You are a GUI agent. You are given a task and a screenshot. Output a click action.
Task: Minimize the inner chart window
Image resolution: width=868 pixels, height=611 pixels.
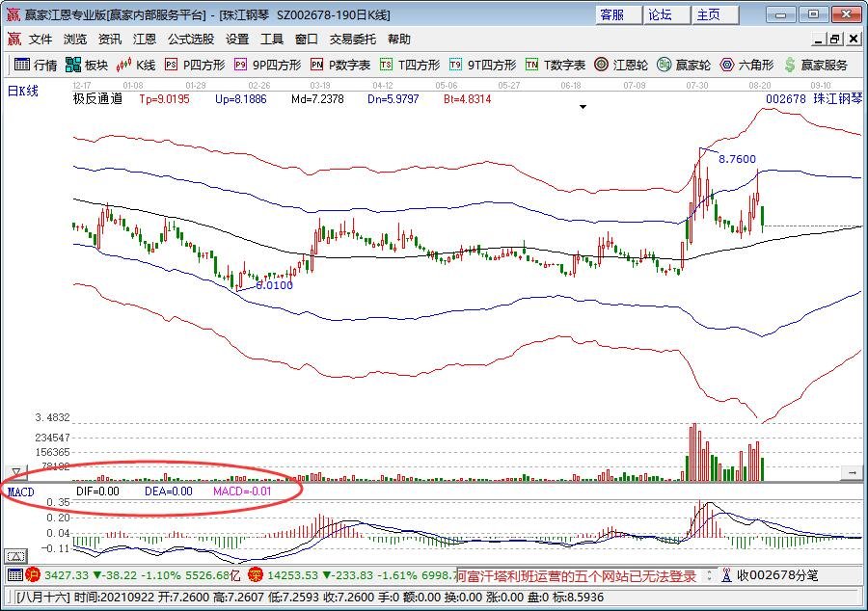(x=819, y=40)
